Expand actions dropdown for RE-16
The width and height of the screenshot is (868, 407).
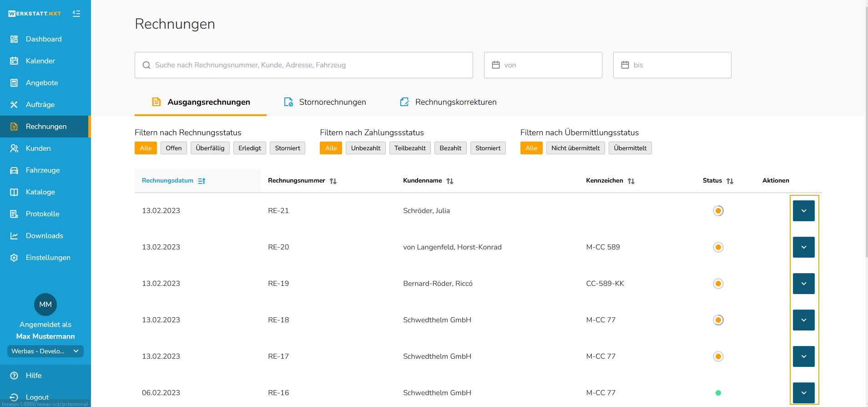coord(804,393)
